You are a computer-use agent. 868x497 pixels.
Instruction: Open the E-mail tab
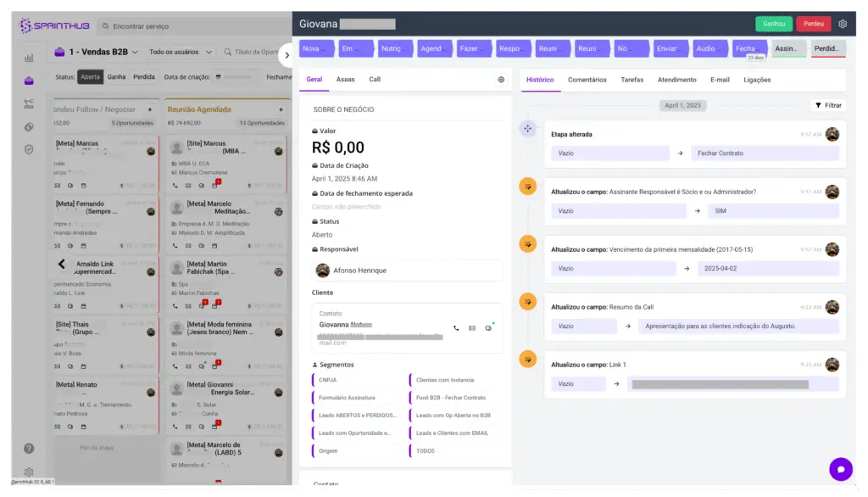pyautogui.click(x=720, y=80)
